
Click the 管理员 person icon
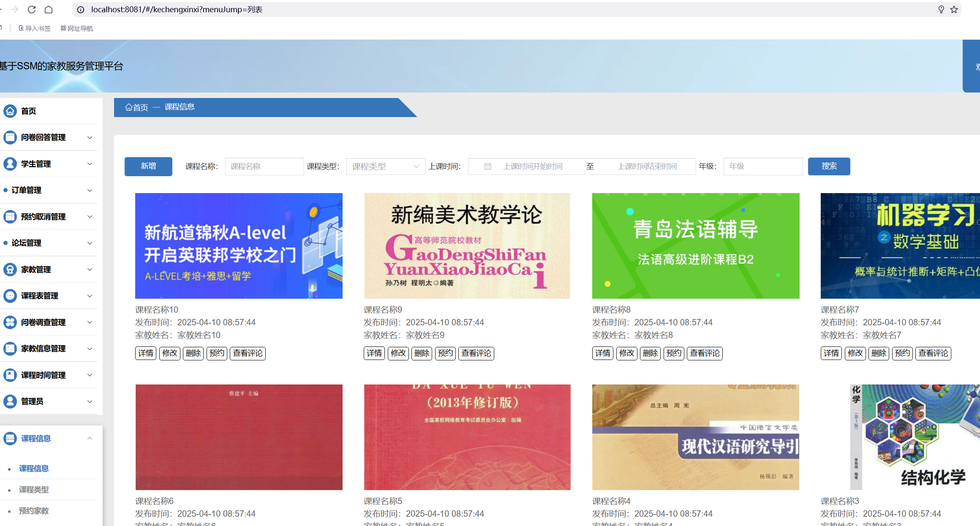point(10,401)
